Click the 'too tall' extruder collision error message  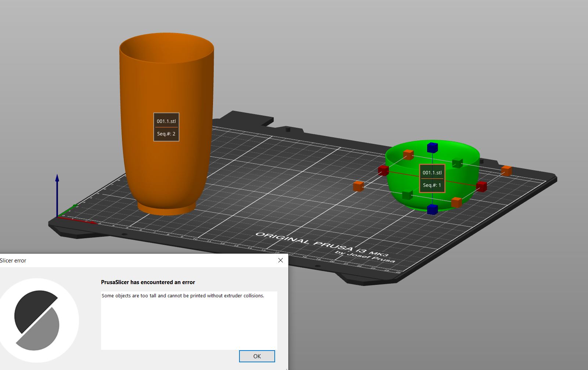coord(183,295)
